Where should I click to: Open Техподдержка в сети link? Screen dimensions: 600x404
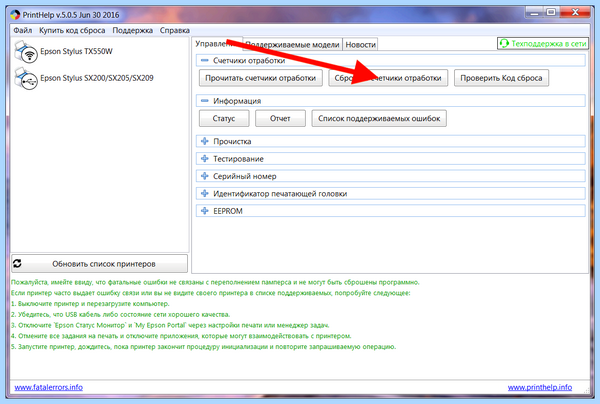pos(543,44)
